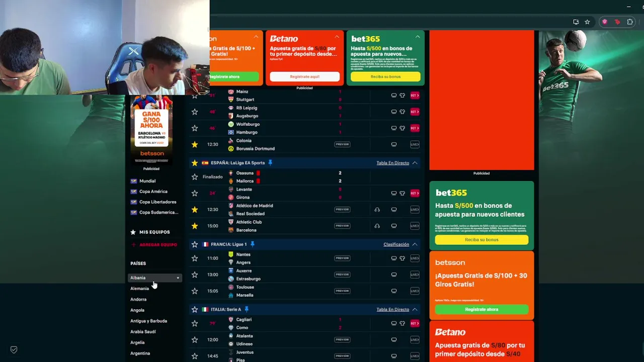Select Arabia Saudí in countries list
The width and height of the screenshot is (644, 362).
(143, 332)
